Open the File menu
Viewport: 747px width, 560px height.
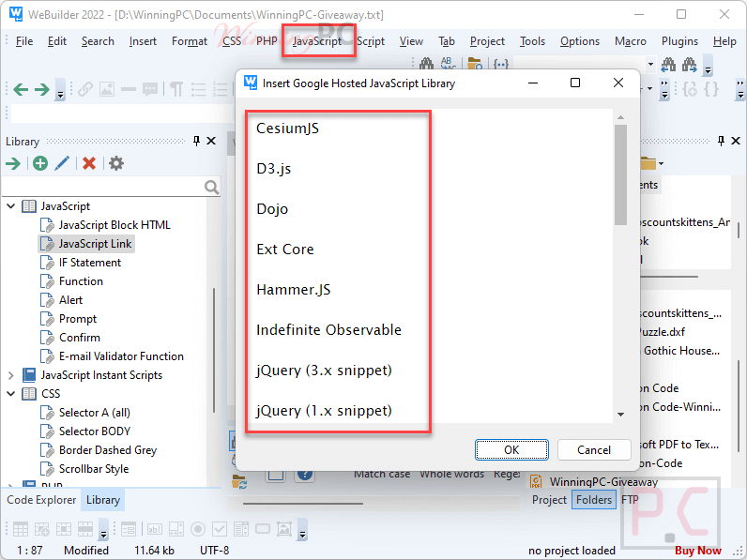(24, 41)
